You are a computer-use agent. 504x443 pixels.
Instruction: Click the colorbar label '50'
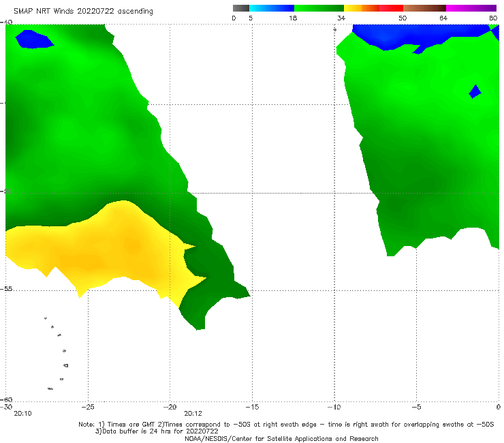[x=403, y=18]
